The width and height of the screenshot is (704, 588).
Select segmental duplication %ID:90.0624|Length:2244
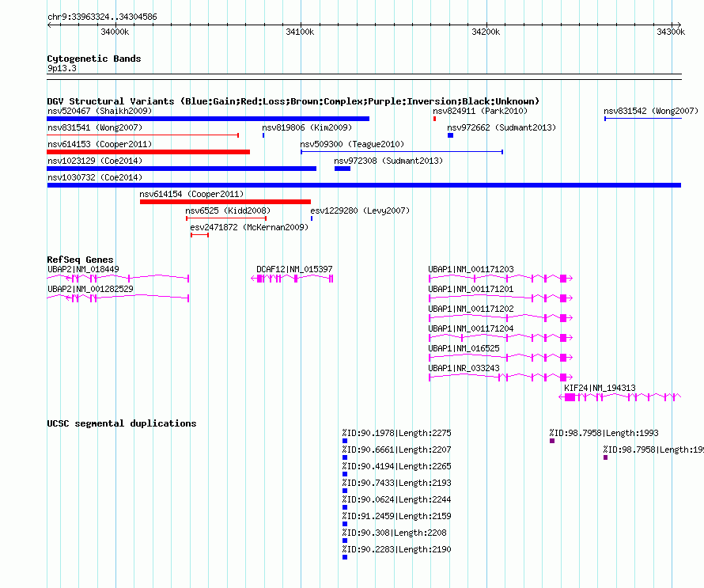point(396,499)
